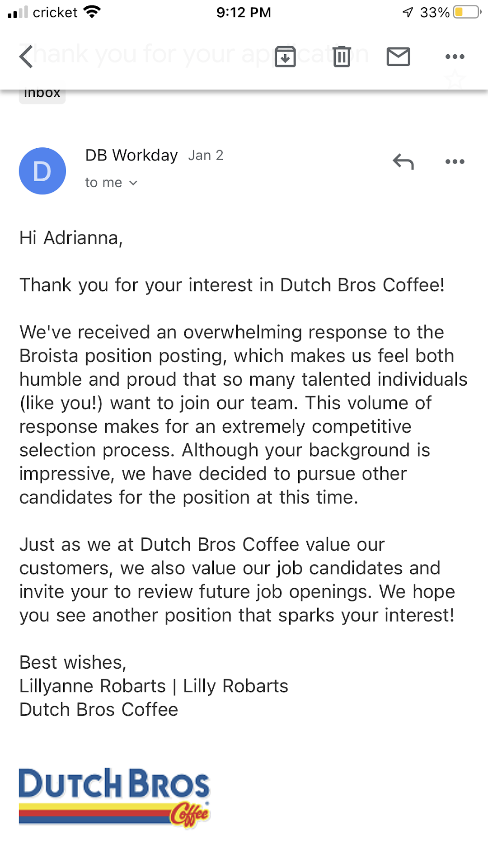Expand the "to me" recipient details
The image size is (488, 868).
pos(111,183)
